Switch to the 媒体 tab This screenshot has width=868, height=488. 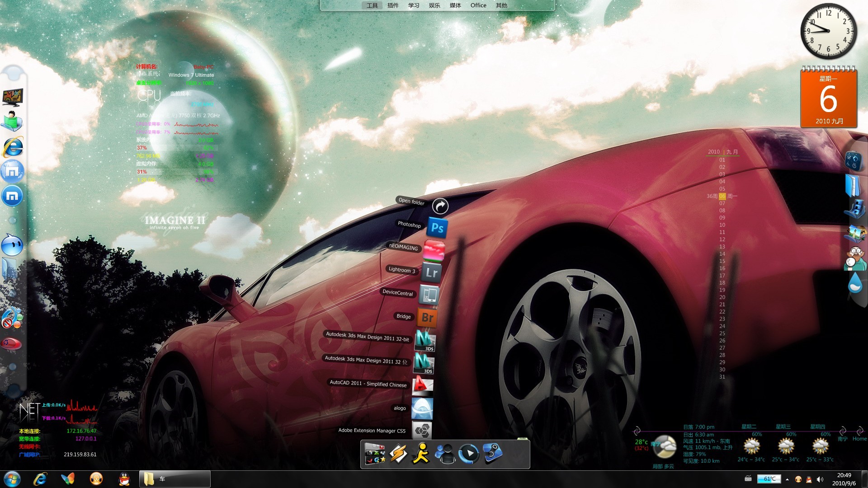pyautogui.click(x=455, y=5)
